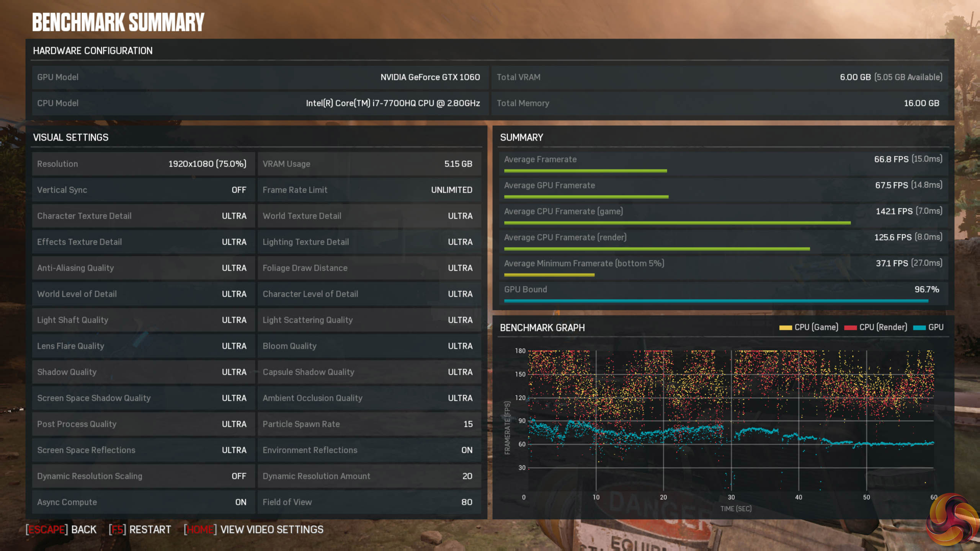This screenshot has height=551, width=980.
Task: Click the Average Framerate green bar
Action: pyautogui.click(x=585, y=171)
